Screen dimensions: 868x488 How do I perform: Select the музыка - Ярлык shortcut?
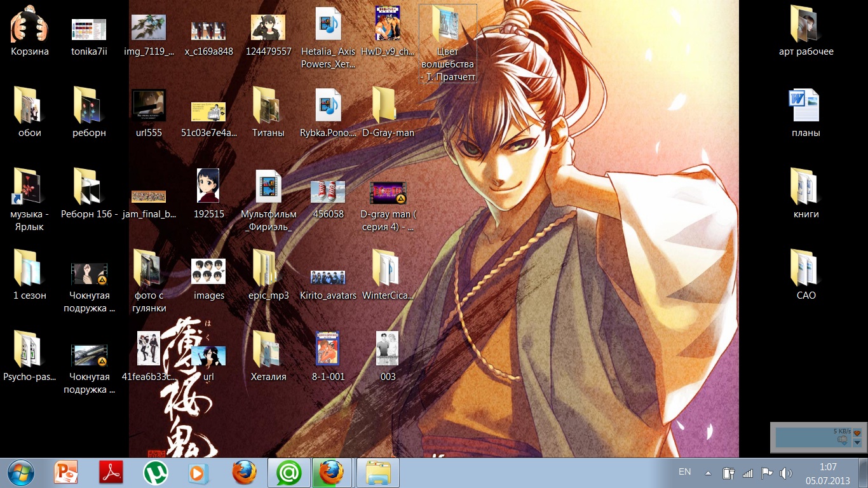point(30,200)
